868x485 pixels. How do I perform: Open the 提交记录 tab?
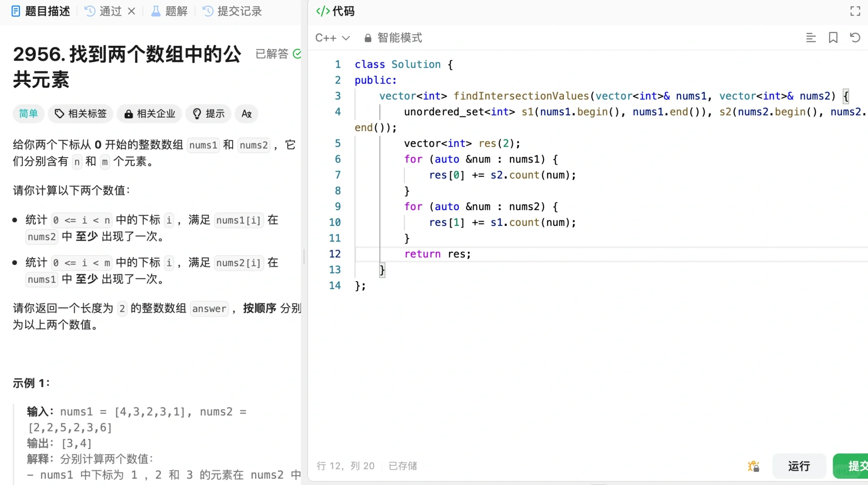tap(232, 11)
